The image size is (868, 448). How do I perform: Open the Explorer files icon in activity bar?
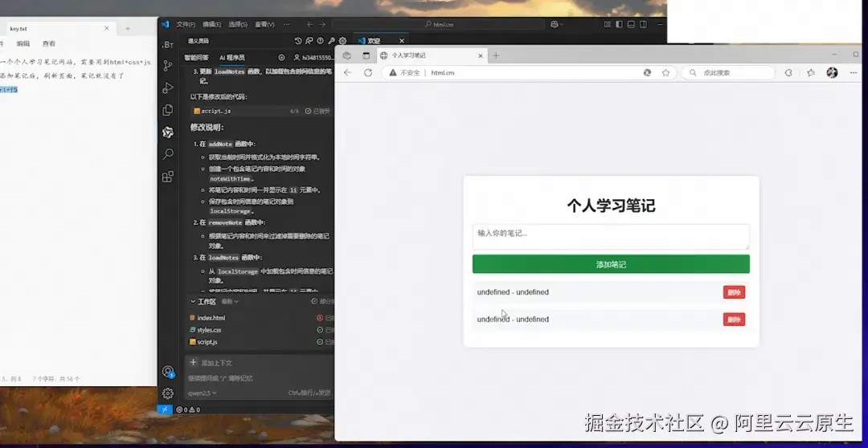(x=168, y=110)
